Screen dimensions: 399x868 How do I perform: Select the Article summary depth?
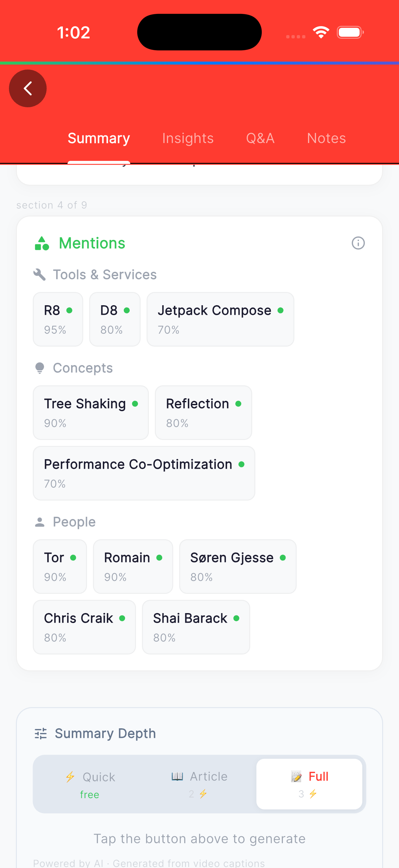click(x=199, y=784)
